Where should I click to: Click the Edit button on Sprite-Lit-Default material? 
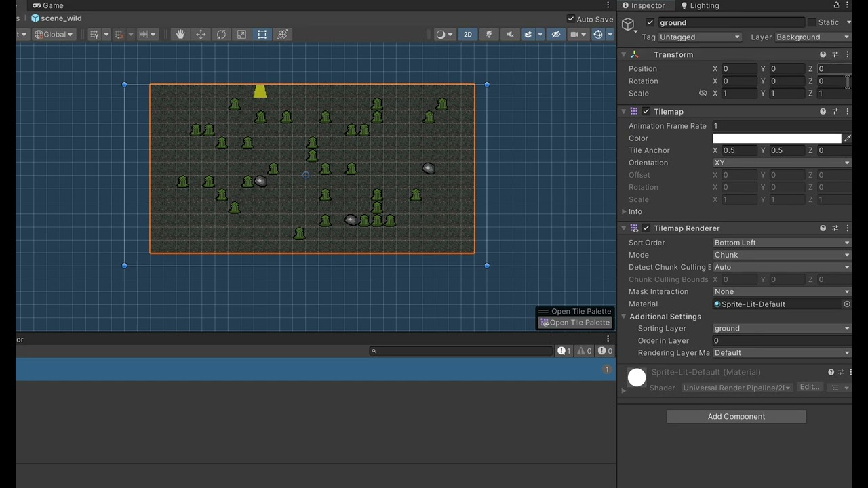pos(809,386)
